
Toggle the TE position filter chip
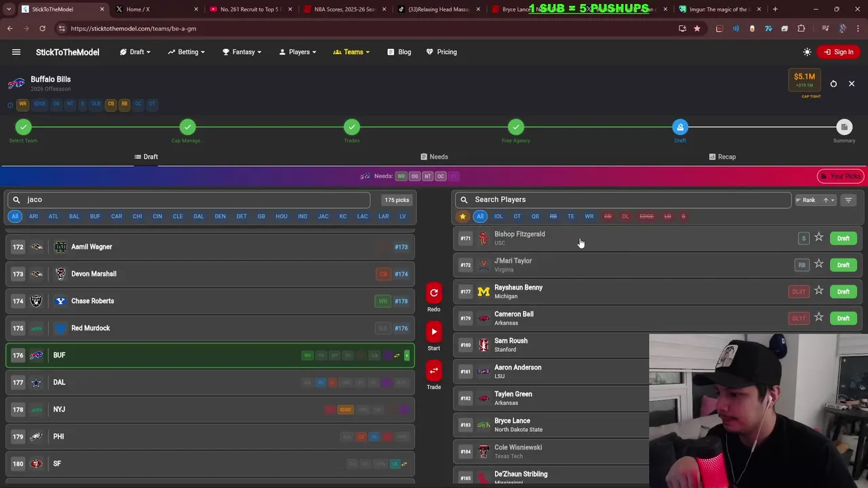pyautogui.click(x=571, y=216)
